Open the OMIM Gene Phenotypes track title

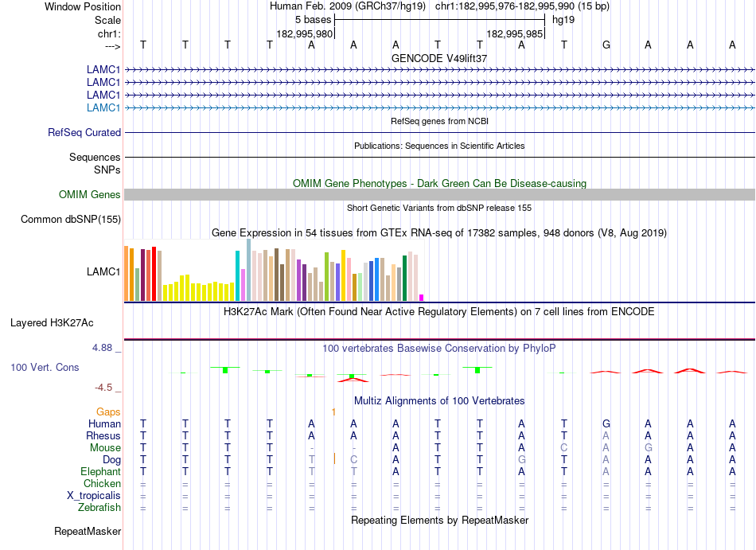coord(439,183)
